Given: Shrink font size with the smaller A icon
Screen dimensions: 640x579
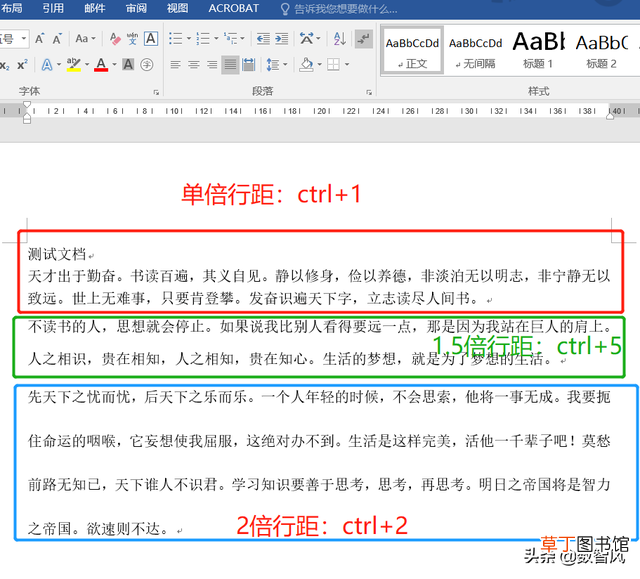Looking at the screenshot, I should pyautogui.click(x=57, y=39).
